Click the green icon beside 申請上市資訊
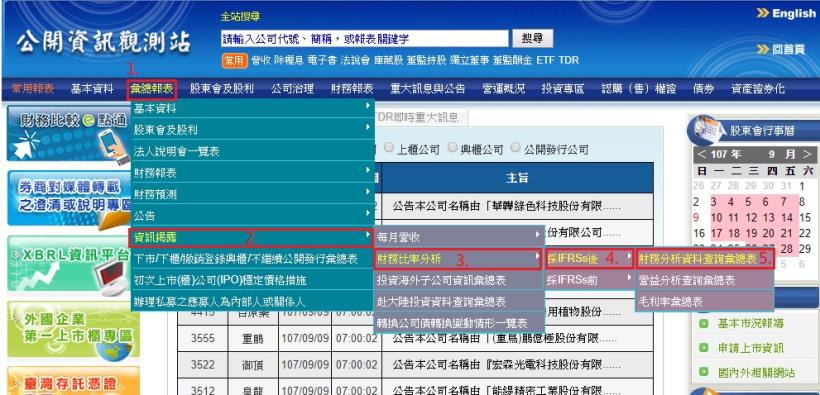The height and width of the screenshot is (395, 820). 703,348
